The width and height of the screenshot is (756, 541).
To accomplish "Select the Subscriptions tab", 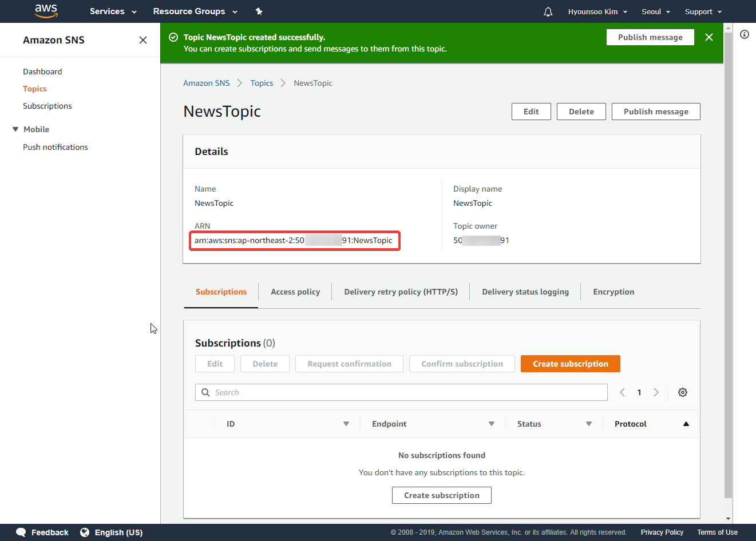I will point(221,292).
